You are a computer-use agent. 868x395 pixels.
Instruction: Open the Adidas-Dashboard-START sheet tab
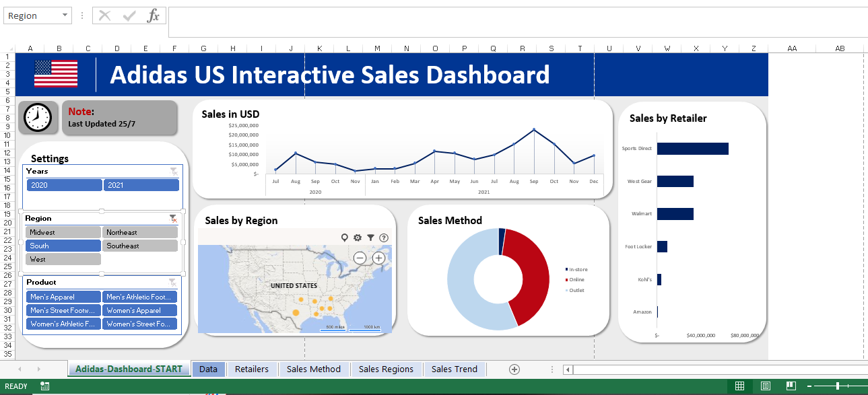(x=129, y=369)
